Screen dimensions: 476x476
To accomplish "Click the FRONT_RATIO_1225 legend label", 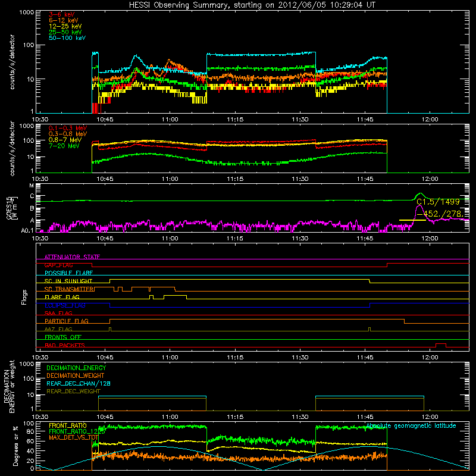I will pyautogui.click(x=77, y=431).
